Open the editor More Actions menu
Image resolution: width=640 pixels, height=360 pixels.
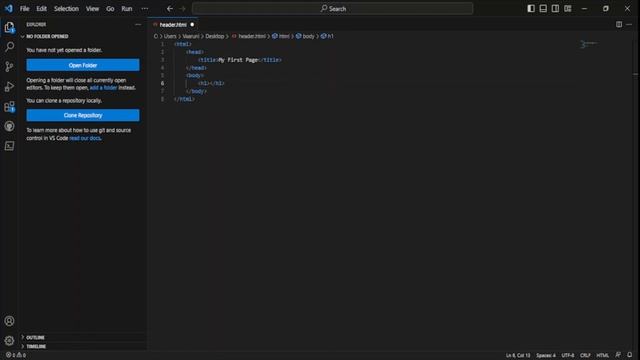(x=629, y=24)
